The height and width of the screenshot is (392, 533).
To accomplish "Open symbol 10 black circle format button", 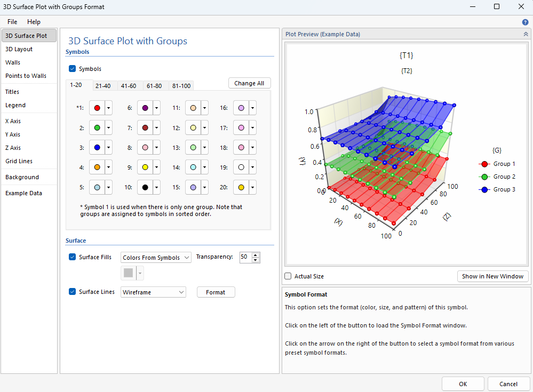I will point(145,187).
